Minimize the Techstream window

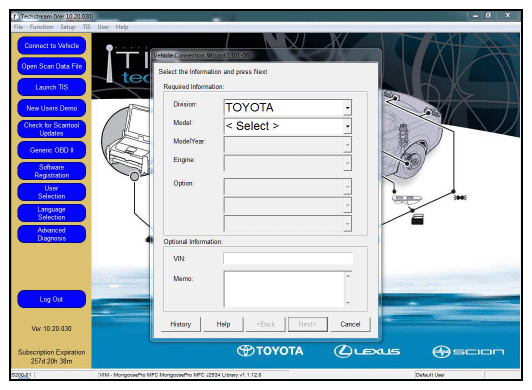click(476, 16)
